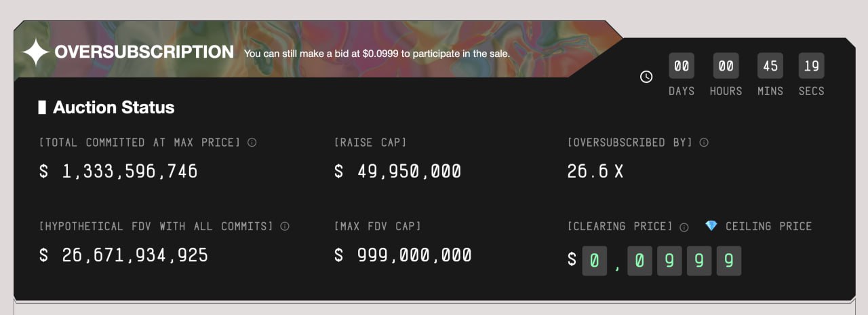Click the Days countdown box
This screenshot has height=315, width=868.
point(682,66)
